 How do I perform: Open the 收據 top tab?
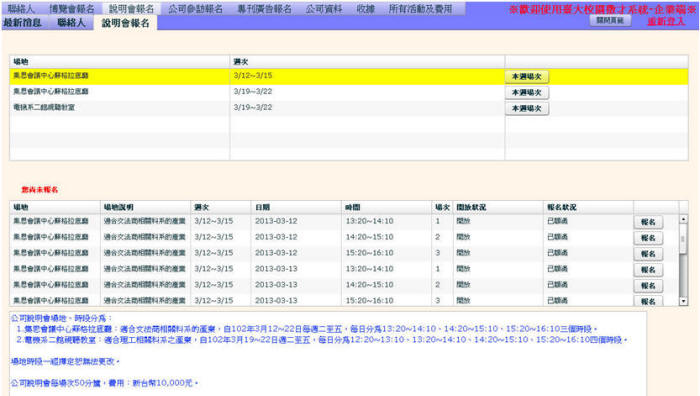pos(366,8)
